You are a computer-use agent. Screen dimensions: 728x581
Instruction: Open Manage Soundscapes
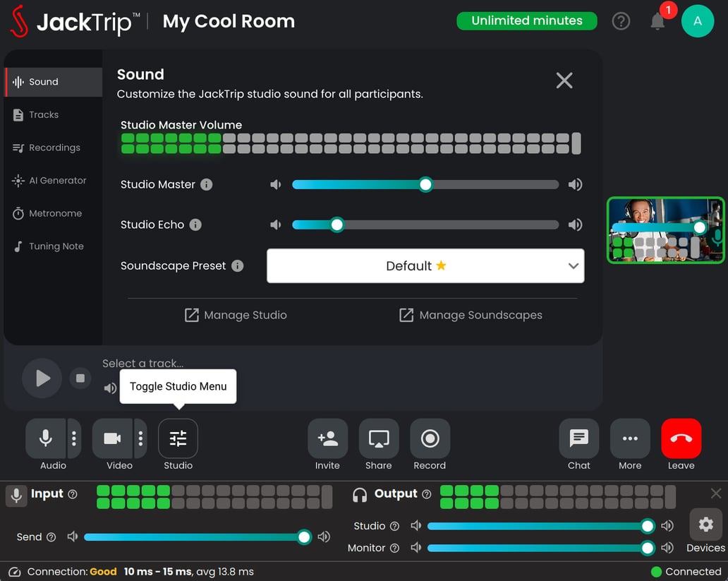point(471,315)
